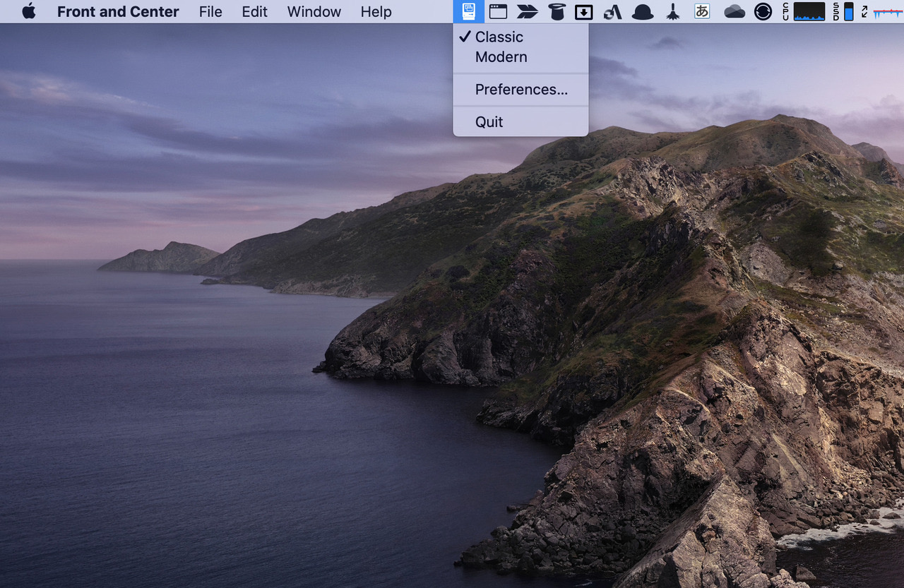Open the Japanese hiragana input source menu
This screenshot has width=904, height=588.
click(702, 11)
